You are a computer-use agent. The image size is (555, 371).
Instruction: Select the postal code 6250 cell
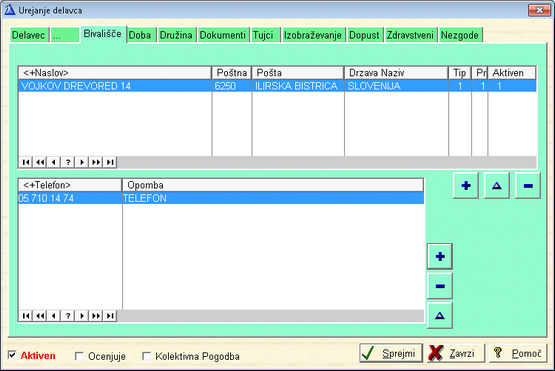[232, 86]
